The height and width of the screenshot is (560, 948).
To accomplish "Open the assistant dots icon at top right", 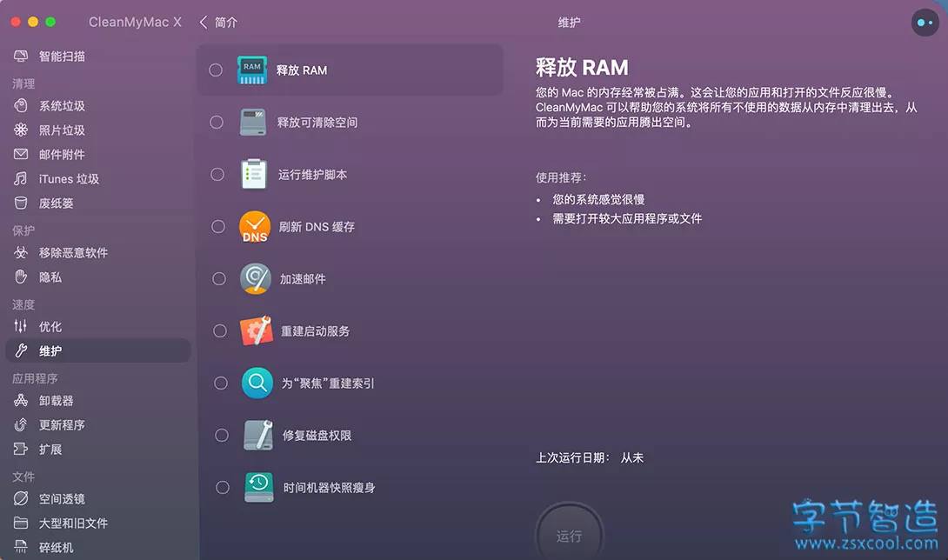I will tap(925, 23).
